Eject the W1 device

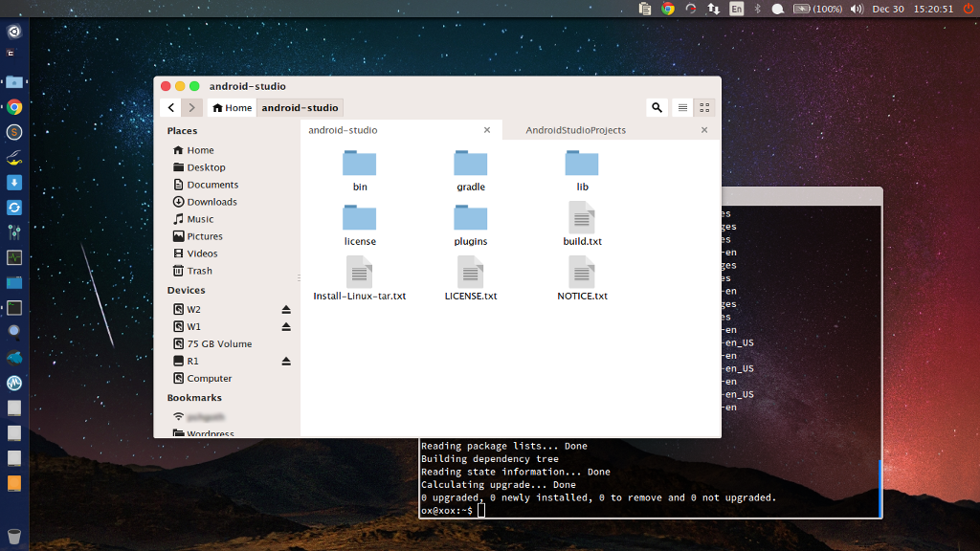[286, 326]
